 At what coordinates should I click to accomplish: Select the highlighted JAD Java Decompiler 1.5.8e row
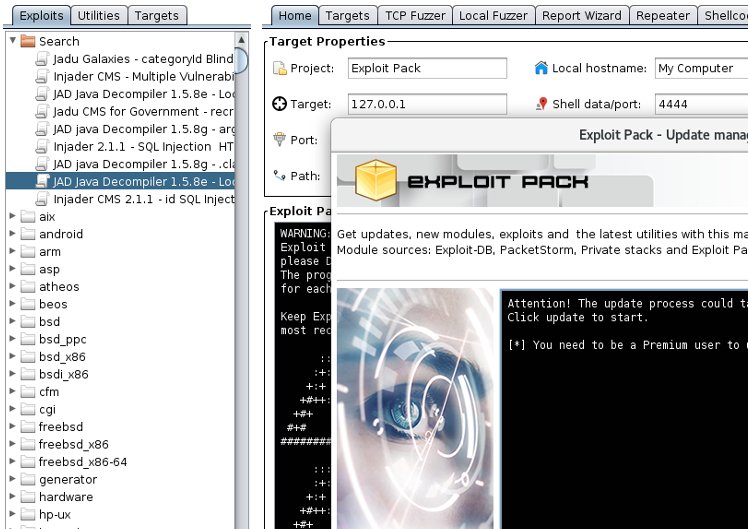click(120, 181)
